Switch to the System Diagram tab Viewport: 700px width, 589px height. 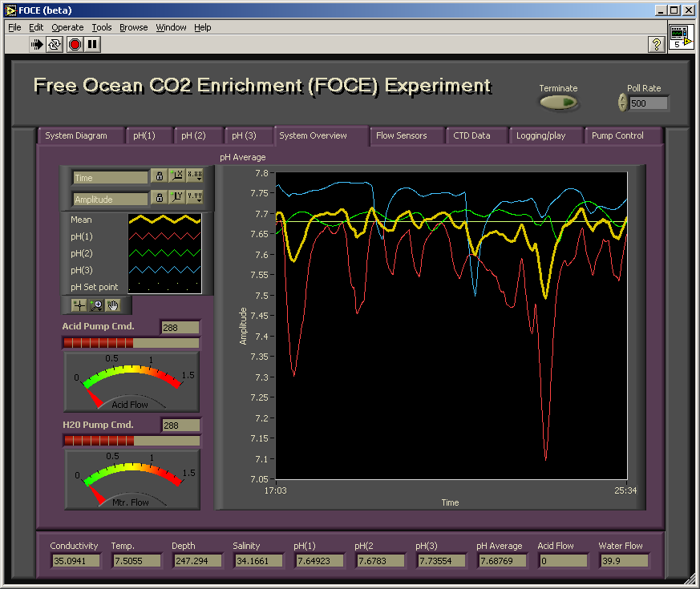(x=81, y=135)
